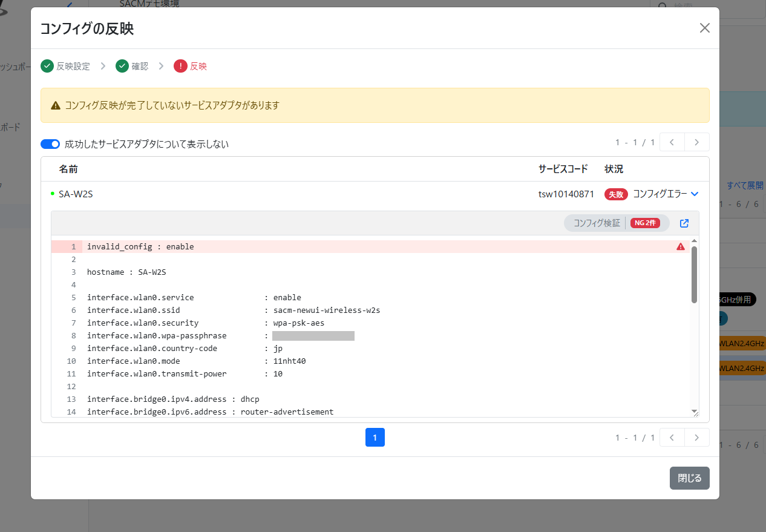Click the warning triangle in the yellow banner

point(56,105)
